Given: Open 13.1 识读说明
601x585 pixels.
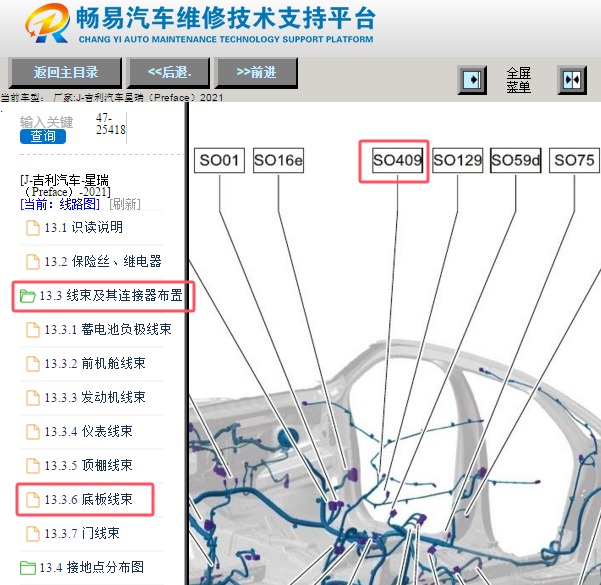Looking at the screenshot, I should [x=84, y=227].
